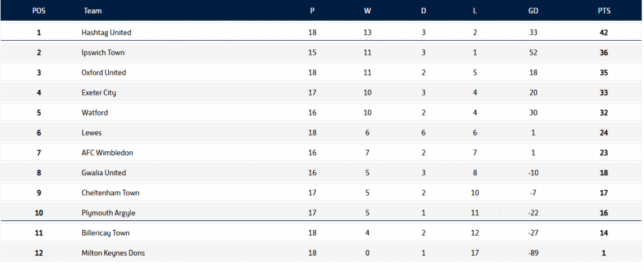Click the Hashtag United team name

[106, 33]
